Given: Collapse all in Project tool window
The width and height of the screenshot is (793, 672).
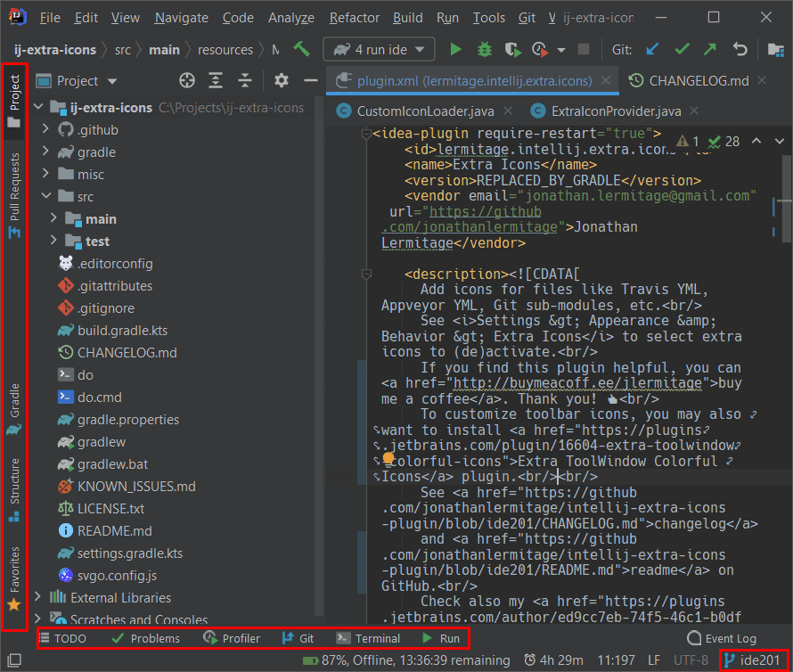Looking at the screenshot, I should tap(245, 81).
